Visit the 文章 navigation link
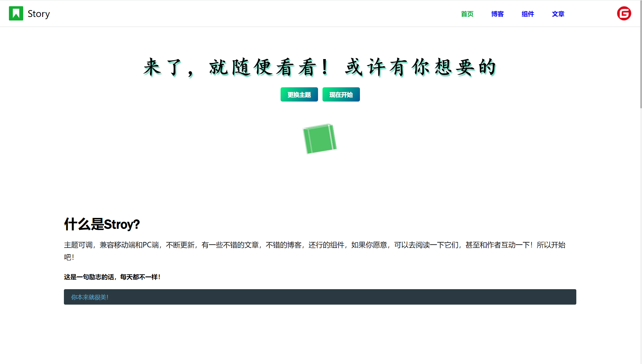This screenshot has height=364, width=642. [558, 14]
